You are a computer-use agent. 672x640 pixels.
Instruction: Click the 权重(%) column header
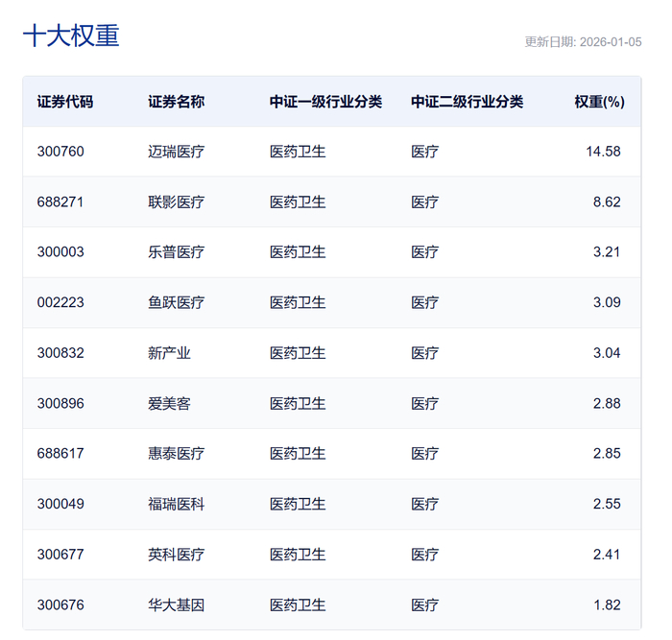(600, 102)
